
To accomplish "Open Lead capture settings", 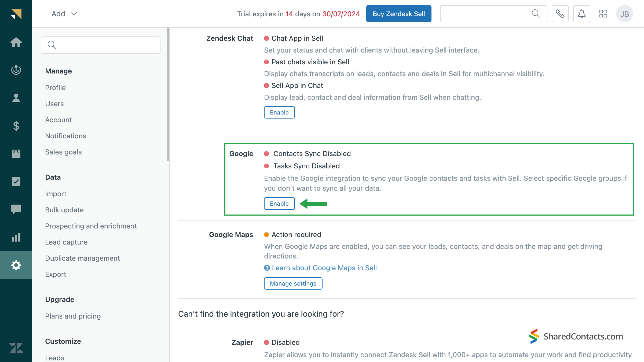I will coord(66,242).
